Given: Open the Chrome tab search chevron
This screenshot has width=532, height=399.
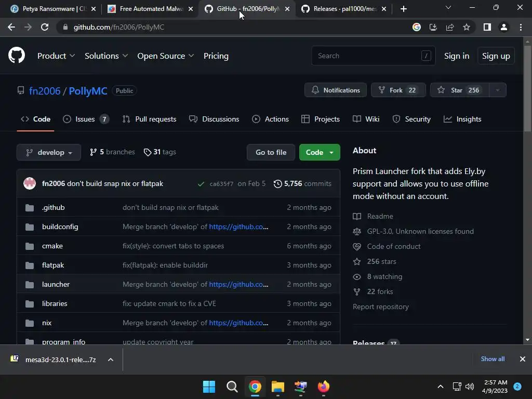Looking at the screenshot, I should click(x=448, y=7).
